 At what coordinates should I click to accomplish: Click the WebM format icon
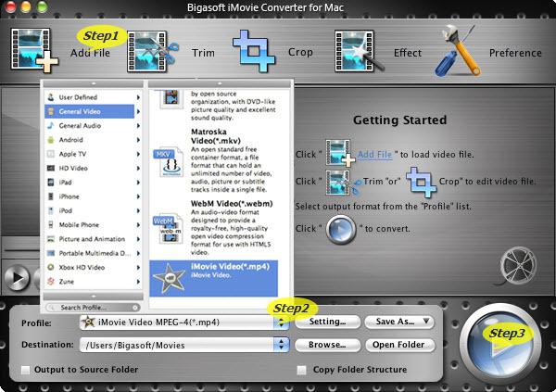click(168, 229)
